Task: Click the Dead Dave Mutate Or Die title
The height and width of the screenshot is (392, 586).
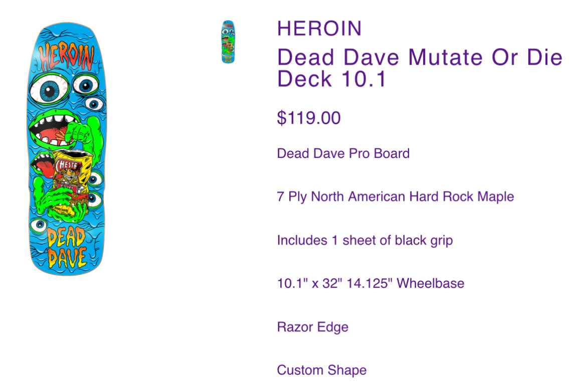Action: pyautogui.click(x=419, y=57)
